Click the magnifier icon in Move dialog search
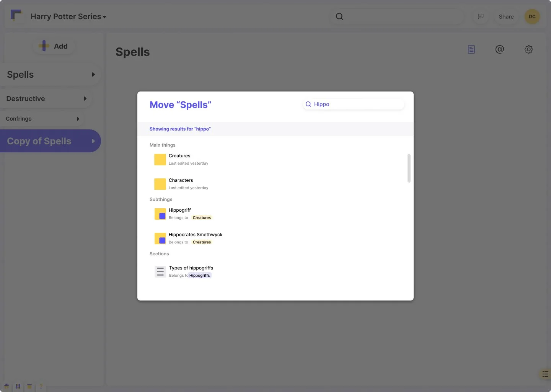 point(308,104)
